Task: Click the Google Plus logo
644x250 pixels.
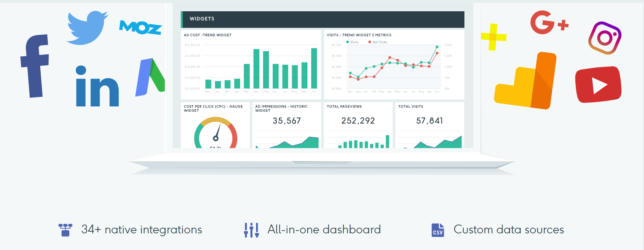Action: [549, 22]
